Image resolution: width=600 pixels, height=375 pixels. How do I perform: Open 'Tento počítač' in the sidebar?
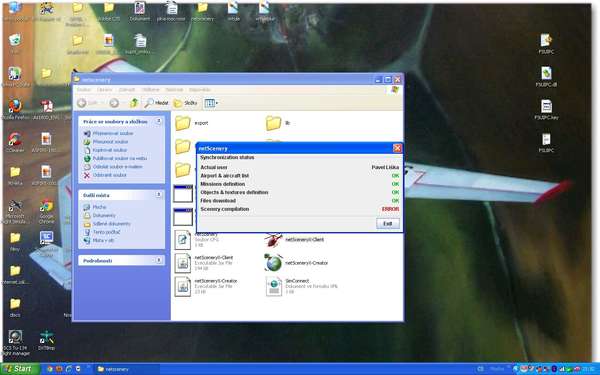click(106, 232)
